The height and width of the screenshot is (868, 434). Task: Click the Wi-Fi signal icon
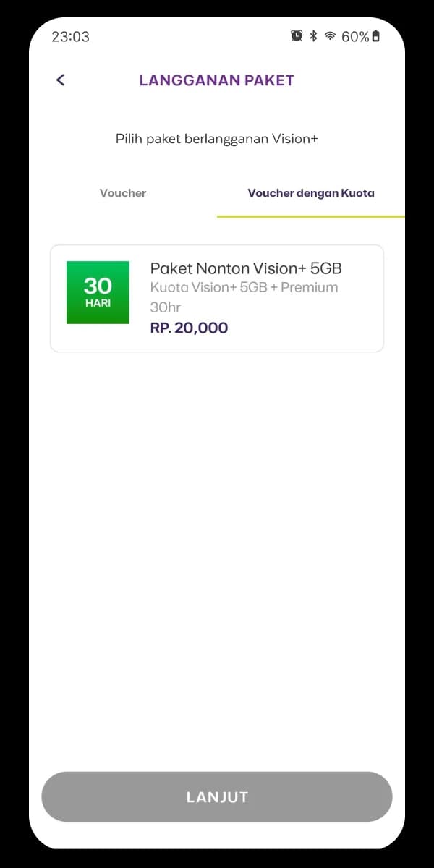331,36
